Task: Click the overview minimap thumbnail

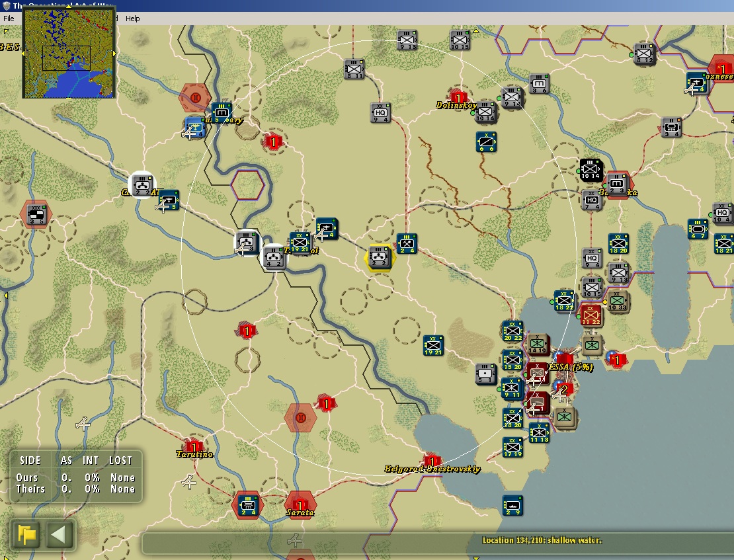Action: pyautogui.click(x=69, y=53)
